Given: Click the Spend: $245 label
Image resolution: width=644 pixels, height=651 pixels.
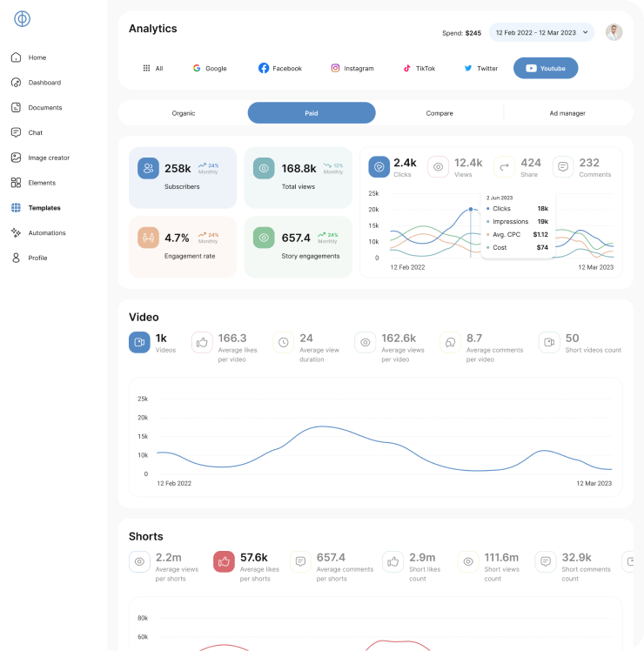Looking at the screenshot, I should coord(462,33).
